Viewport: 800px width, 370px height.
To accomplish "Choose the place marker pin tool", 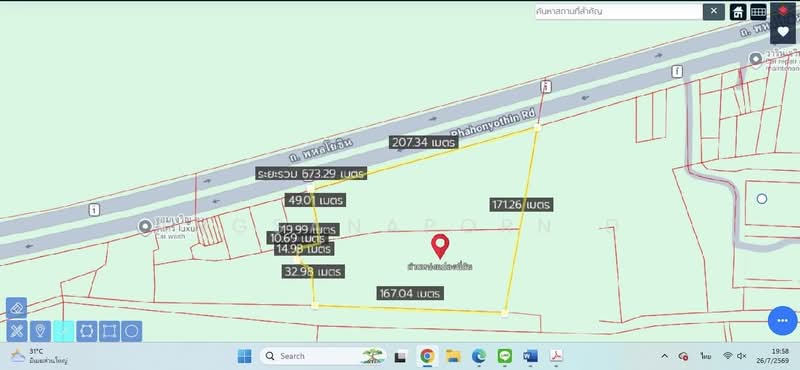I will [x=40, y=331].
